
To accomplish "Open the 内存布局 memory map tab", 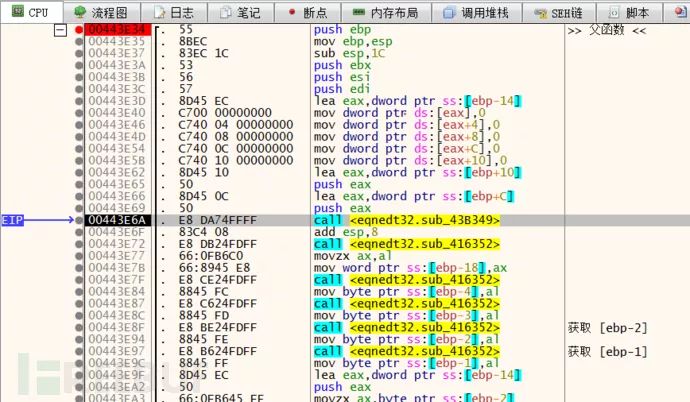I will pos(386,12).
